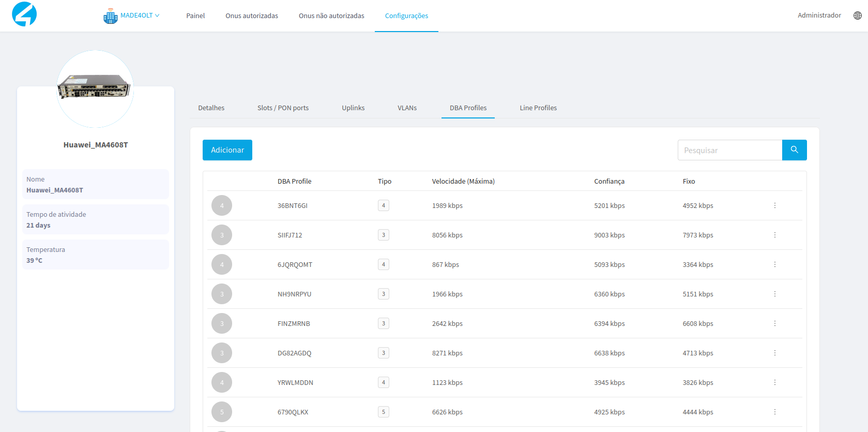Open actions menu for 6790QLKX row
The image size is (868, 432).
pos(774,412)
